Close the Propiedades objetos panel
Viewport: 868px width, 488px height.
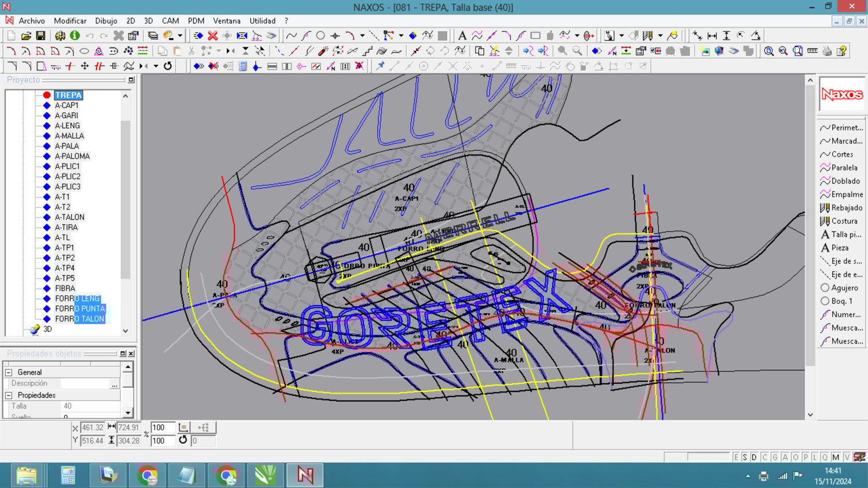[x=131, y=353]
